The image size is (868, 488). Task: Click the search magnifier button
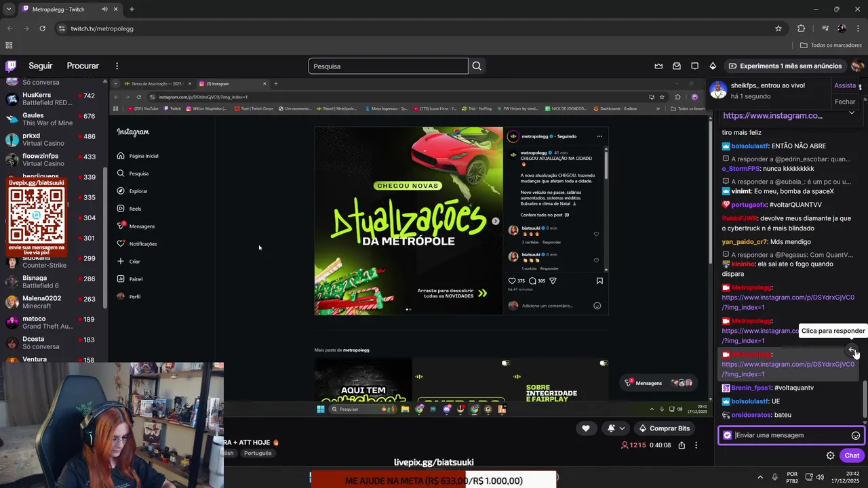tap(477, 66)
